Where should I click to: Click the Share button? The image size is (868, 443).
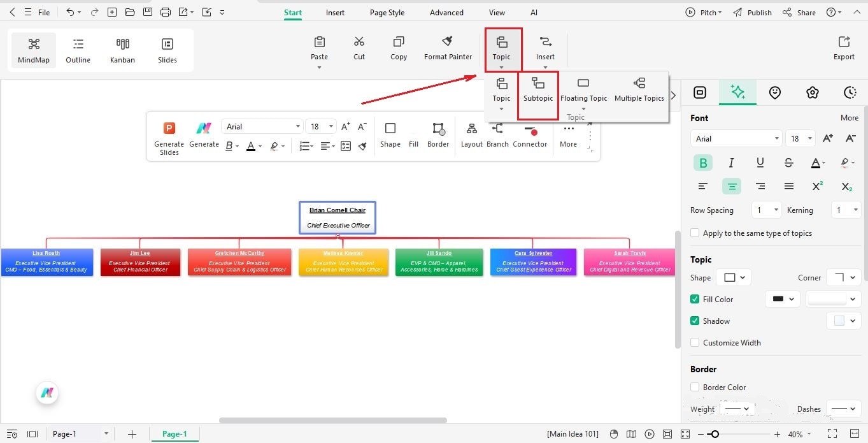pos(799,12)
